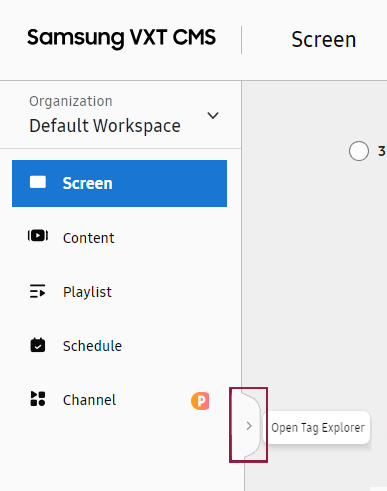Click the Samsung VXT CMS logo
The height and width of the screenshot is (491, 387).
121,38
